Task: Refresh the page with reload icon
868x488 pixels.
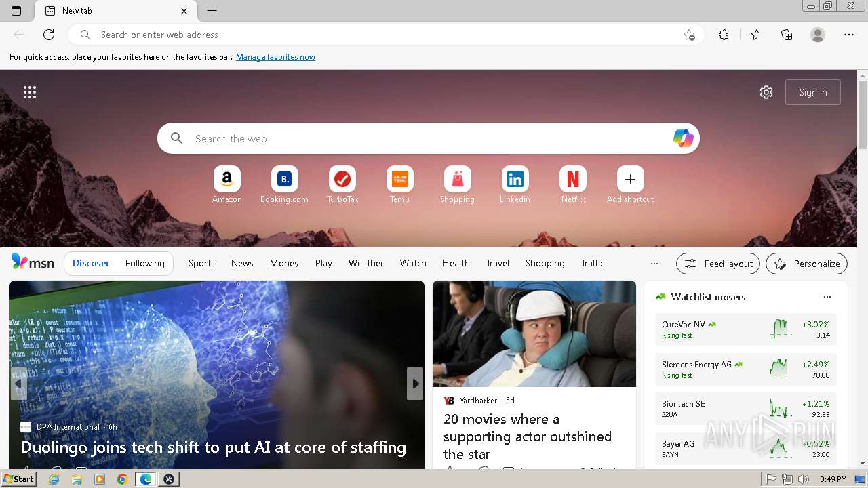Action: coord(49,35)
